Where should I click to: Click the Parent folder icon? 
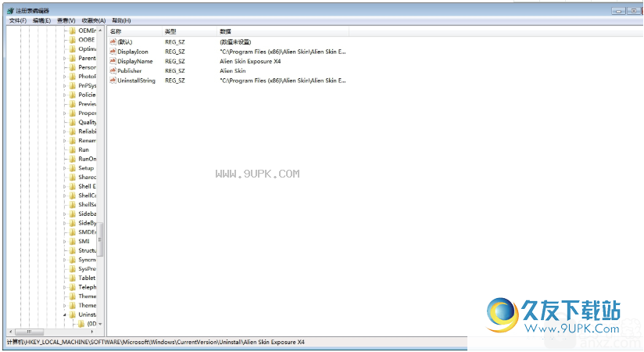tap(73, 58)
